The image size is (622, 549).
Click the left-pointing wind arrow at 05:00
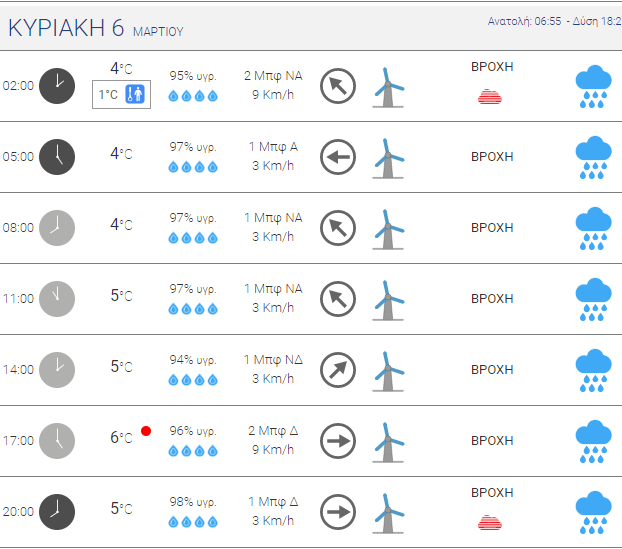coord(338,157)
